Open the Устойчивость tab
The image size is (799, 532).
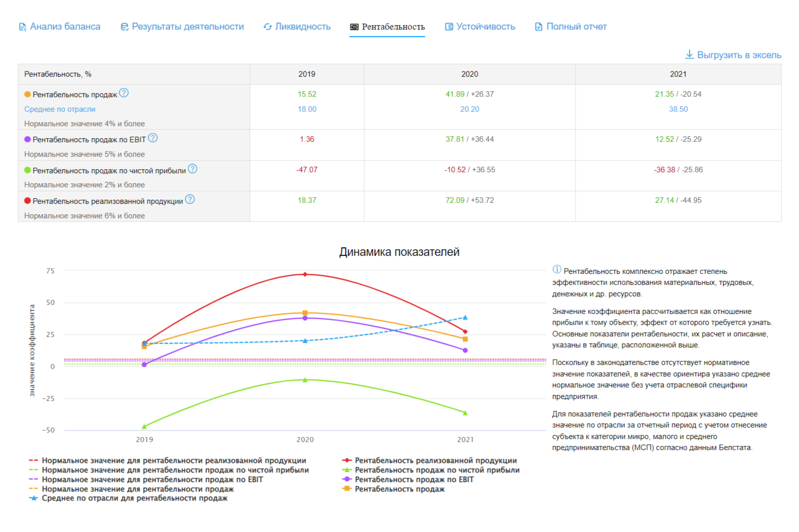tap(485, 27)
